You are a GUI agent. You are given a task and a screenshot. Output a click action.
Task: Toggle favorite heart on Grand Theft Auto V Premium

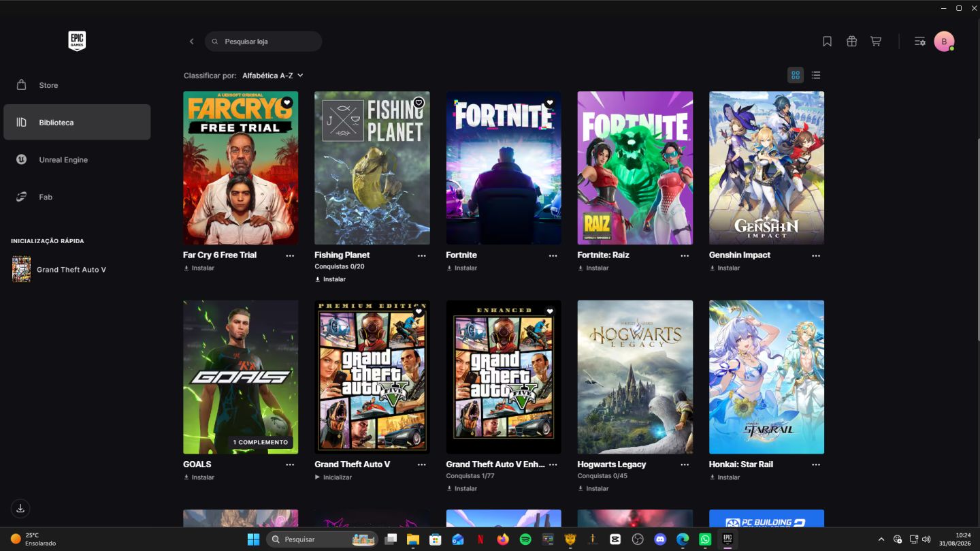[x=419, y=312]
